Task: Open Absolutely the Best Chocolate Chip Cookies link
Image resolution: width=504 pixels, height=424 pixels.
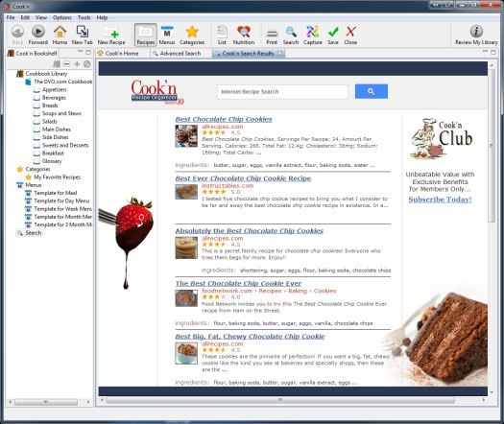Action: (249, 230)
